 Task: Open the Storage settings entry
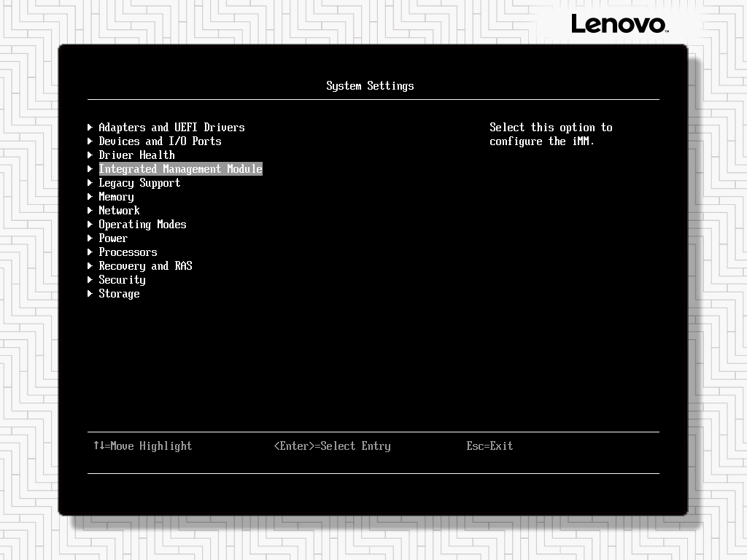click(x=119, y=294)
